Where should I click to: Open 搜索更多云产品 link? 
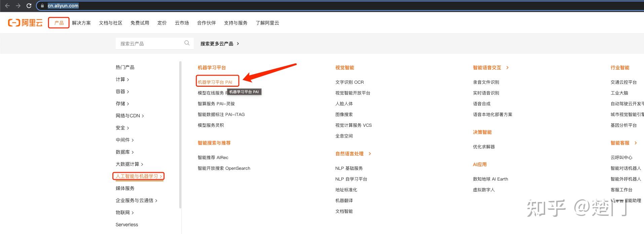[220, 44]
